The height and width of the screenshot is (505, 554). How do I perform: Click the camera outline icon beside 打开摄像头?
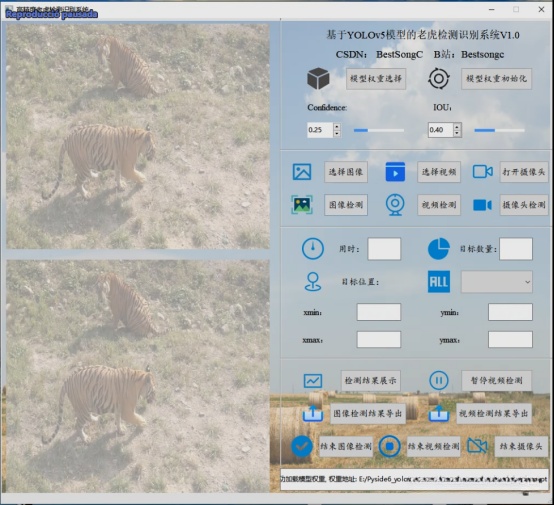coord(483,172)
